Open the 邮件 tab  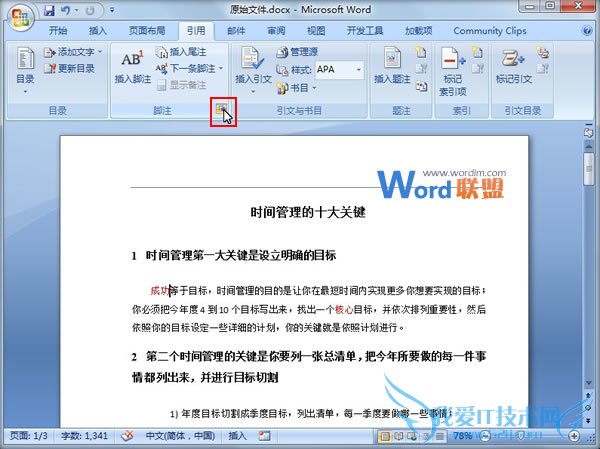(x=236, y=31)
